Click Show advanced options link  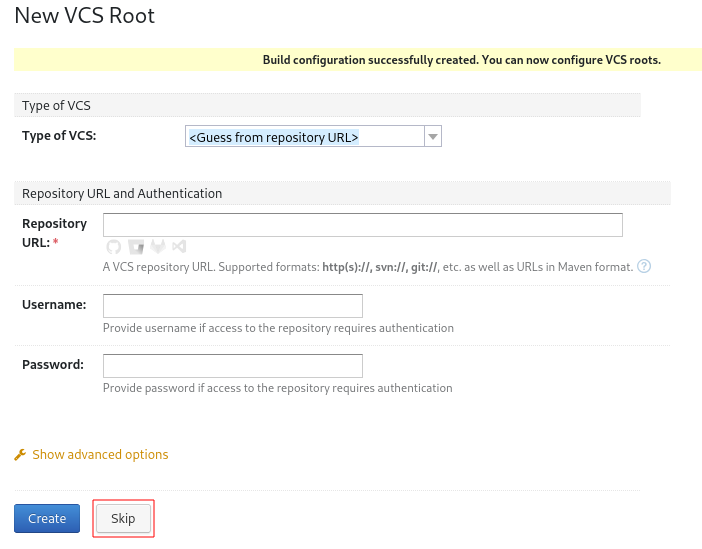coord(100,455)
